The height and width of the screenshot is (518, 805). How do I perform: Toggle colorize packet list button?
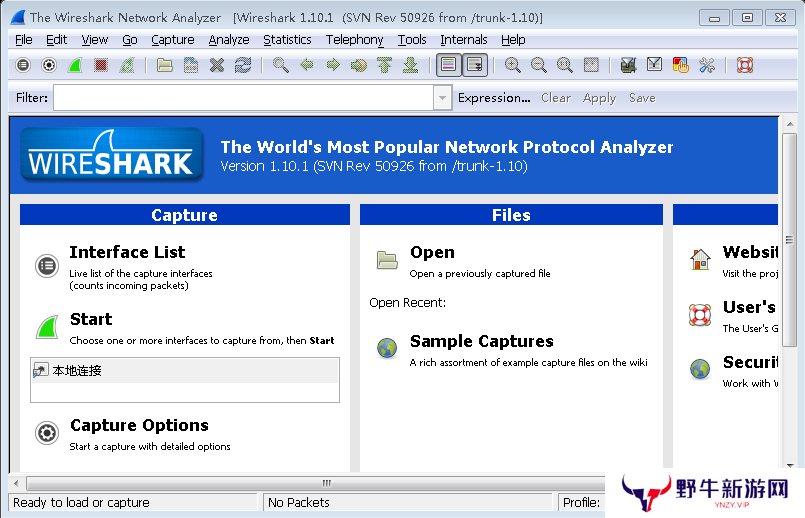click(449, 65)
